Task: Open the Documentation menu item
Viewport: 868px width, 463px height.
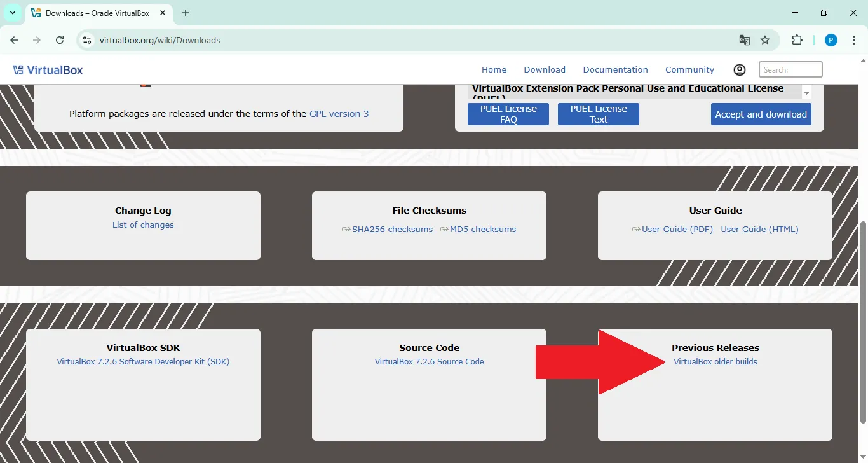Action: (x=615, y=69)
